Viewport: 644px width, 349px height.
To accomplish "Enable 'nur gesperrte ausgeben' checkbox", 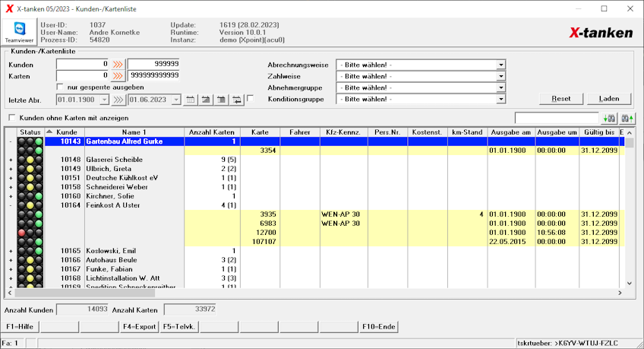I will [x=60, y=87].
